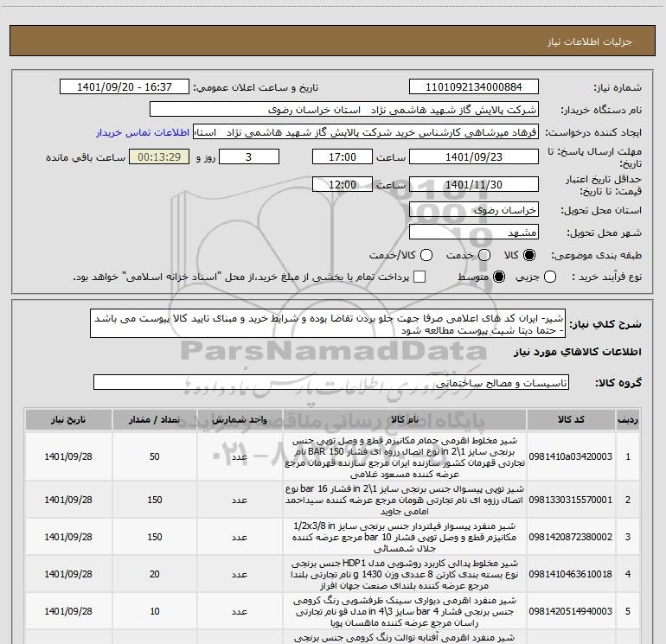Click the 'تاریخ نیاز' column header
The width and height of the screenshot is (666, 644).
[65, 419]
